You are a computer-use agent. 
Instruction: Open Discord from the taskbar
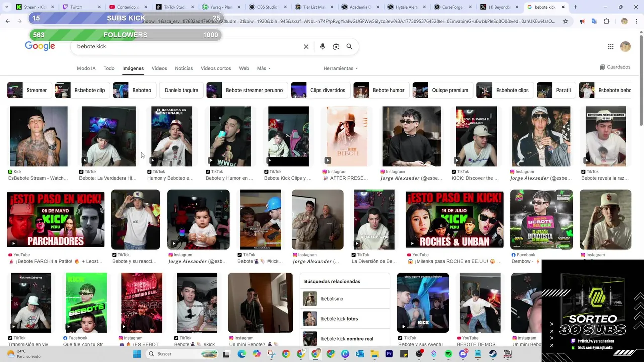[463, 354]
